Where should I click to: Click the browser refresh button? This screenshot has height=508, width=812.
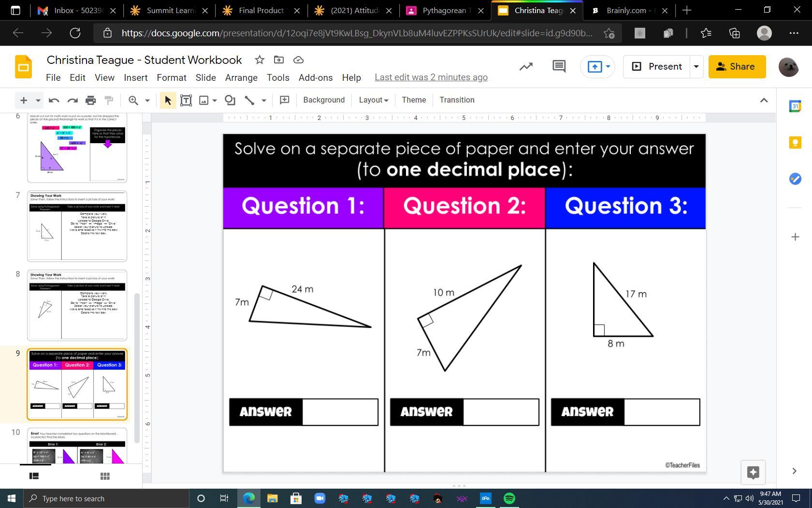75,33
